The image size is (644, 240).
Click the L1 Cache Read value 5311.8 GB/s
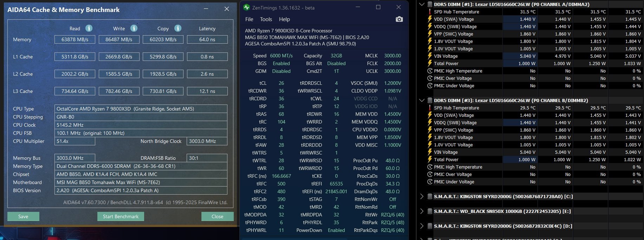pos(75,57)
